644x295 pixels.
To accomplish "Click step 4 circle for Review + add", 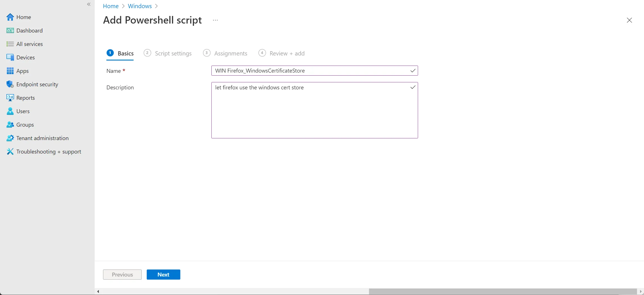I will [262, 53].
